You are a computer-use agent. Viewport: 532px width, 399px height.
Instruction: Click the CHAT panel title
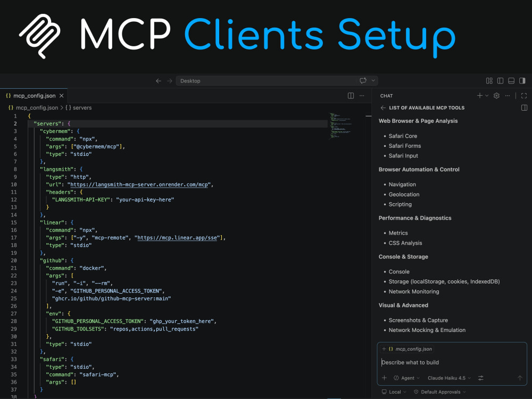tap(386, 96)
